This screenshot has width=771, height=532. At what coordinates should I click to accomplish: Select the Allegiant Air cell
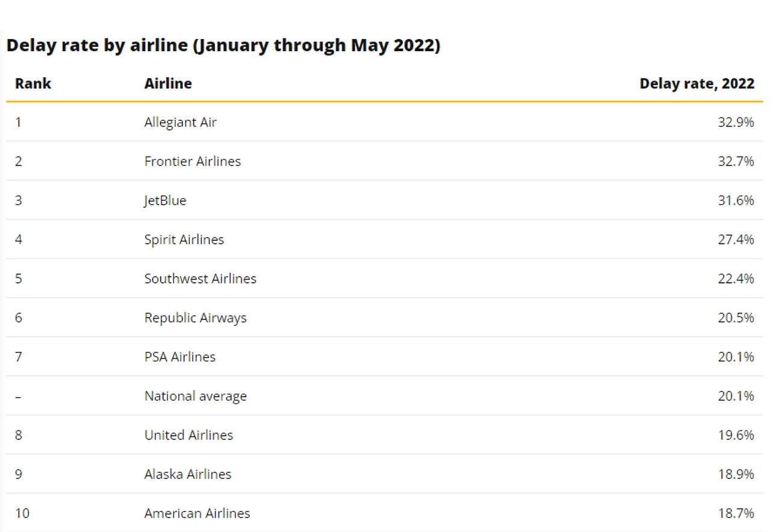click(x=180, y=122)
